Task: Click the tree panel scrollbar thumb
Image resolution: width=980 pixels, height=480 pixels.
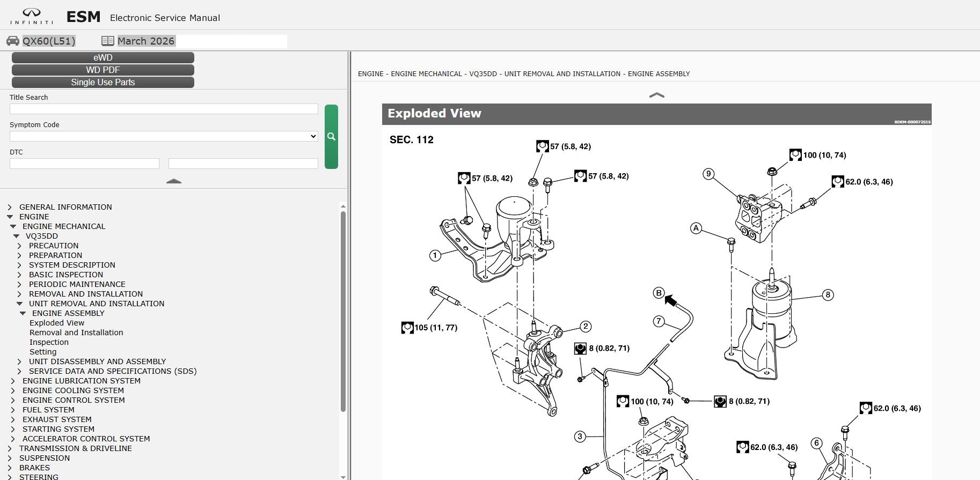Action: pyautogui.click(x=343, y=312)
